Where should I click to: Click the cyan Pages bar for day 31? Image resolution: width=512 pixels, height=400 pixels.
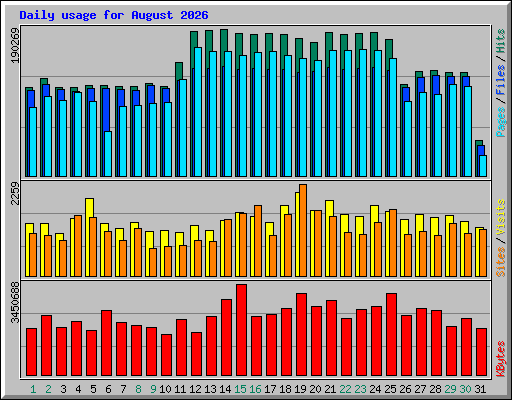tap(483, 166)
